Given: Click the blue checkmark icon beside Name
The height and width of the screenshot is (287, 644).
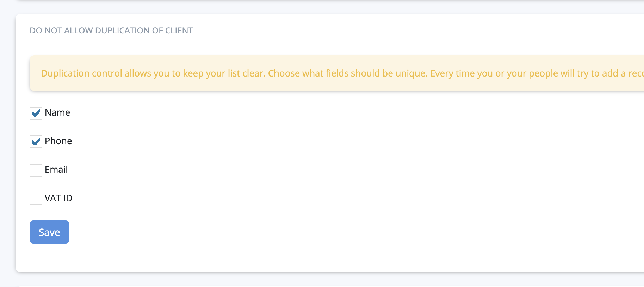Looking at the screenshot, I should click(x=36, y=113).
